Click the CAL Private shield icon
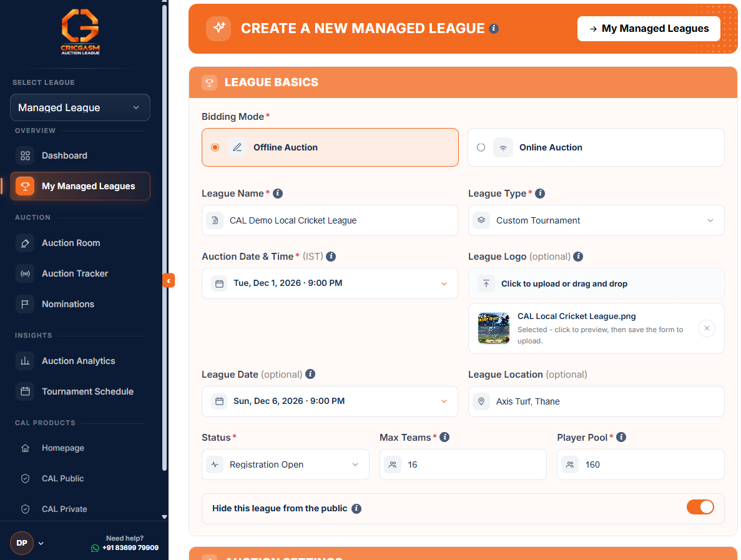This screenshot has height=560, width=741. pos(26,509)
